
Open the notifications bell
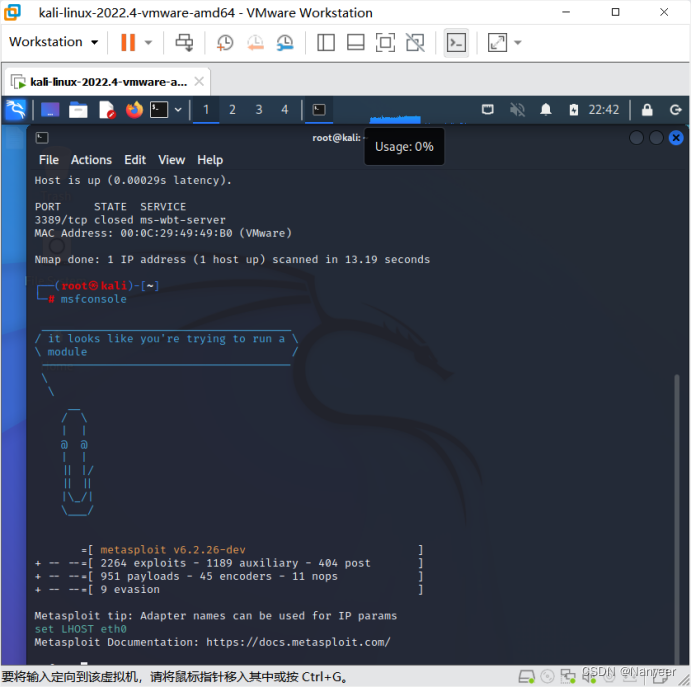pos(546,109)
